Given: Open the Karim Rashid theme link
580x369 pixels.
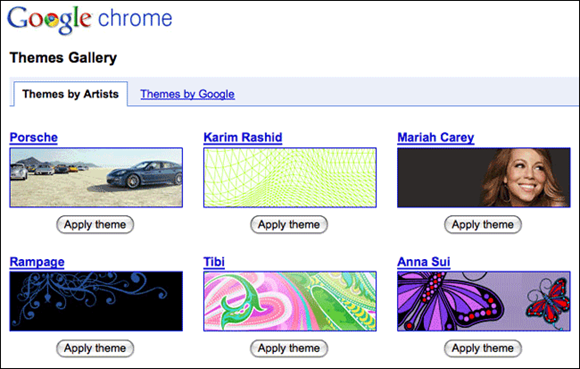Looking at the screenshot, I should 243,137.
